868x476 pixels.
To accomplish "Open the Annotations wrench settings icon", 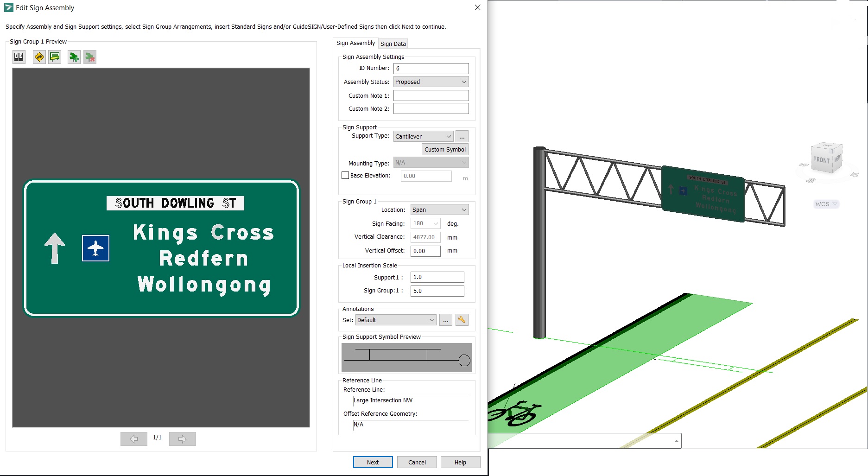I will click(462, 320).
